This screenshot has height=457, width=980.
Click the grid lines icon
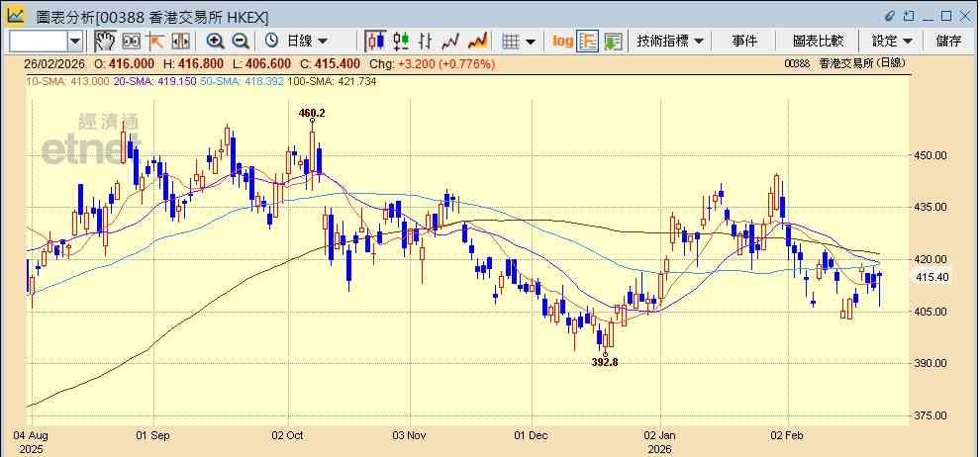pos(511,42)
